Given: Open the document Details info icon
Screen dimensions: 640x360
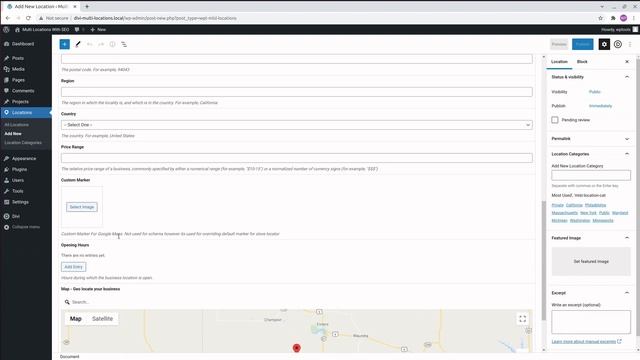Looking at the screenshot, I should (112, 44).
